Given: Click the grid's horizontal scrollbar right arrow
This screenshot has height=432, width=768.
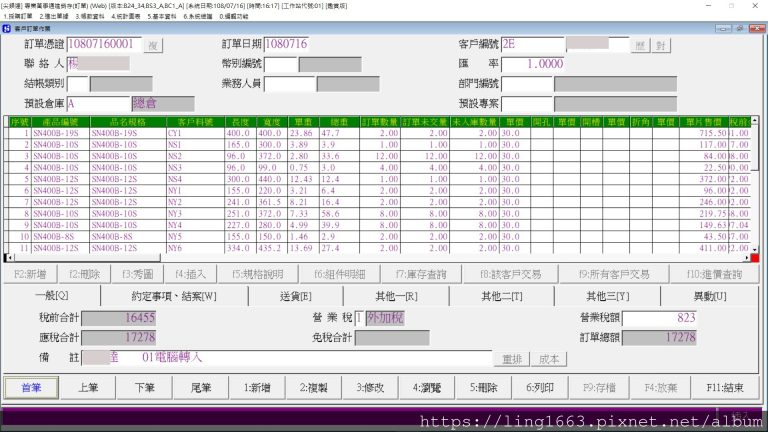Looking at the screenshot, I should click(x=747, y=258).
